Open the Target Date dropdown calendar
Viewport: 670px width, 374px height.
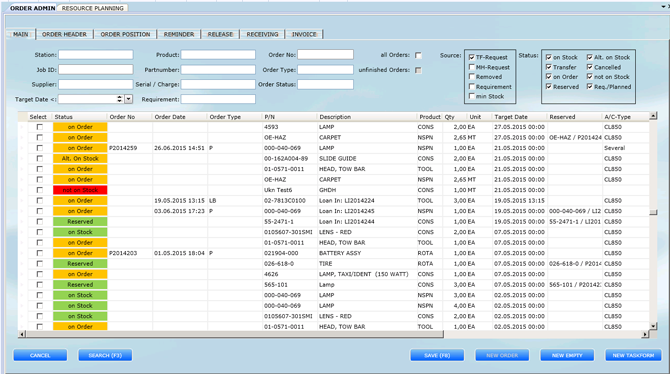[x=128, y=99]
